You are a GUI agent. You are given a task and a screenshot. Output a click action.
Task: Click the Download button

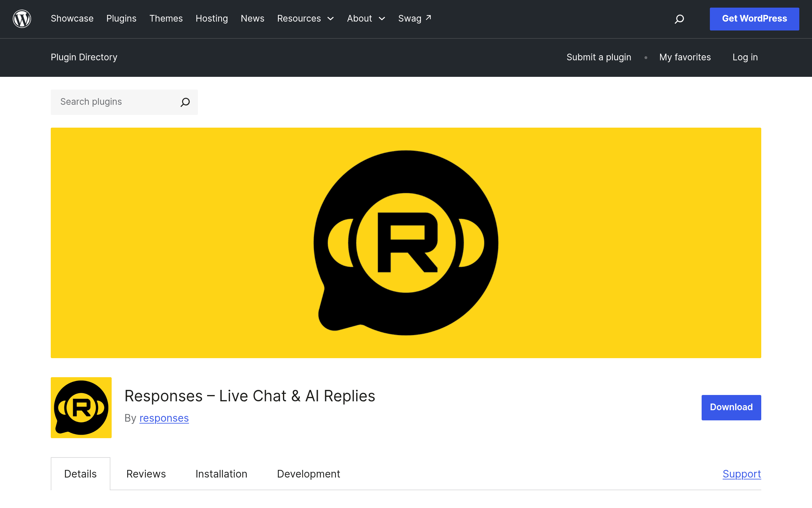click(731, 407)
